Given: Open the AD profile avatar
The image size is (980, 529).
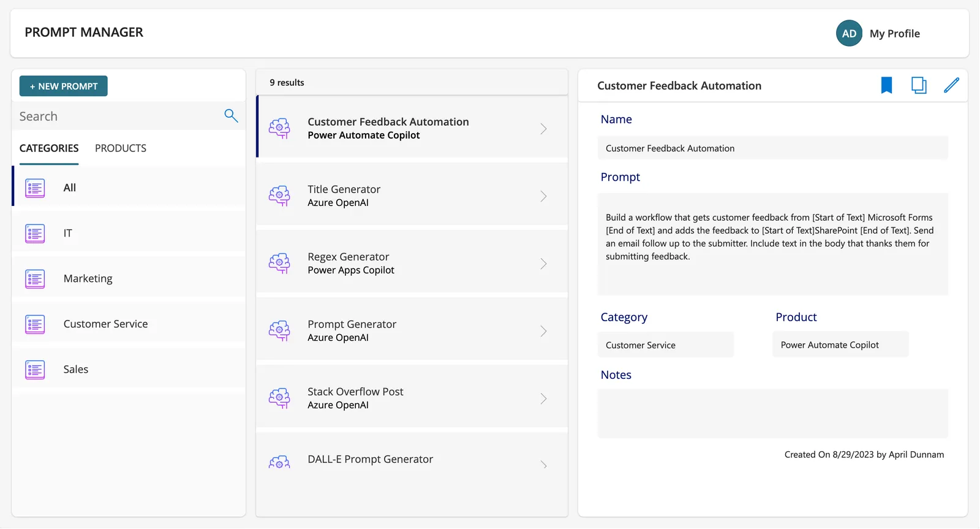Looking at the screenshot, I should 849,33.
